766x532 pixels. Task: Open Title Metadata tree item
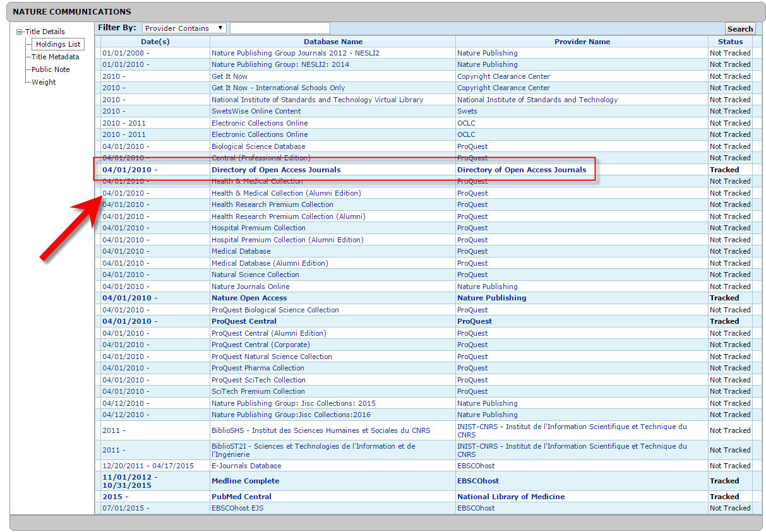[x=56, y=57]
